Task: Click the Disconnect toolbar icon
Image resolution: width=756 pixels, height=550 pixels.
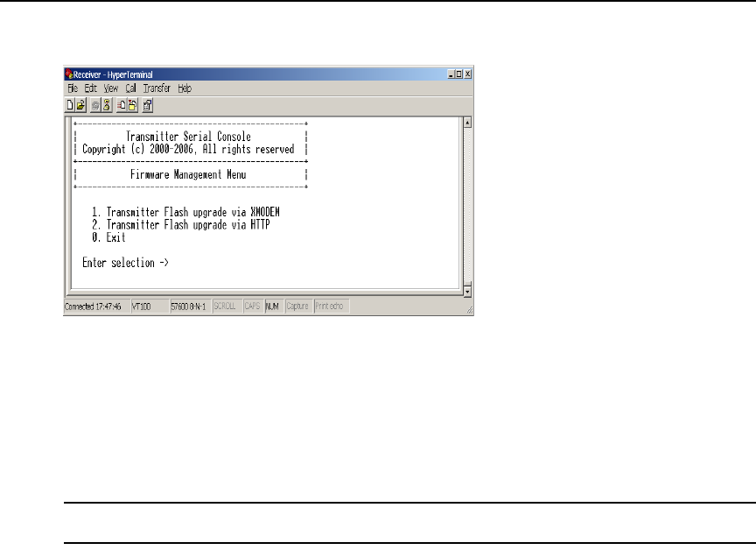Action: point(107,105)
